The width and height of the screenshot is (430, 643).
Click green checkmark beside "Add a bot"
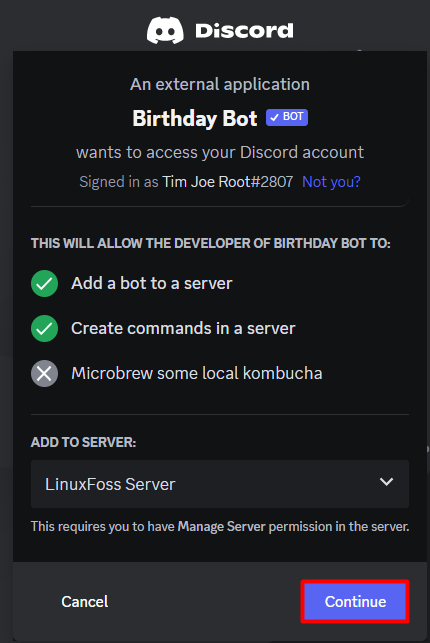tap(44, 283)
